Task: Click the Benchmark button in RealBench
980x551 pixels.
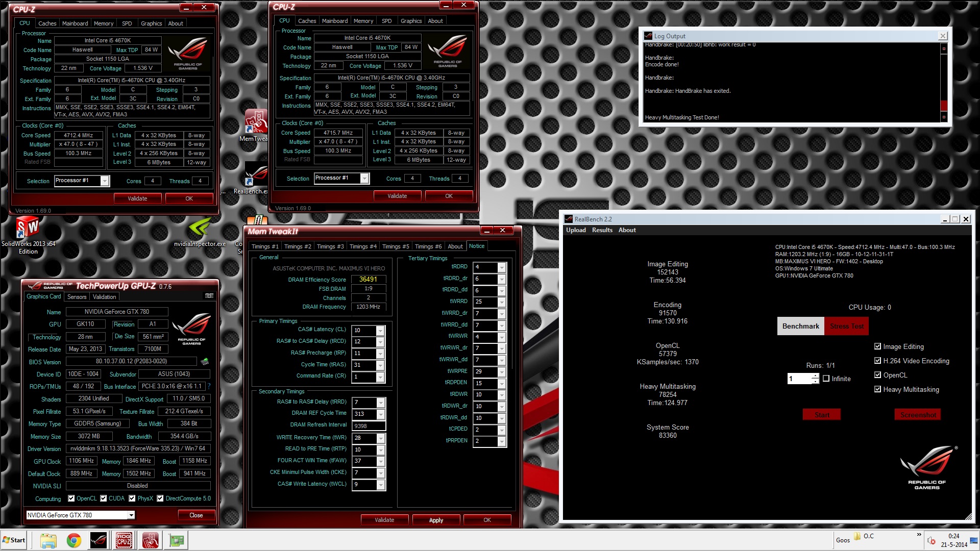Action: (x=800, y=326)
